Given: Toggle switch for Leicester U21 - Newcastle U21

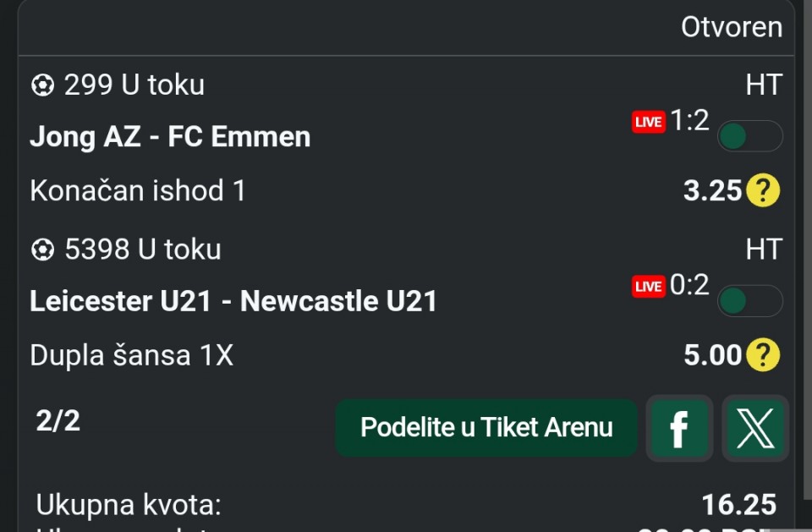Looking at the screenshot, I should 749,301.
